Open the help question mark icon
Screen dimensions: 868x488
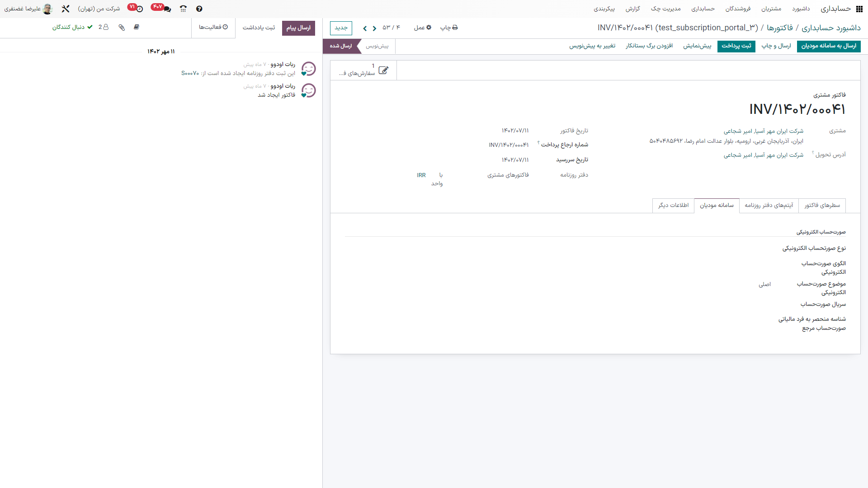click(199, 9)
